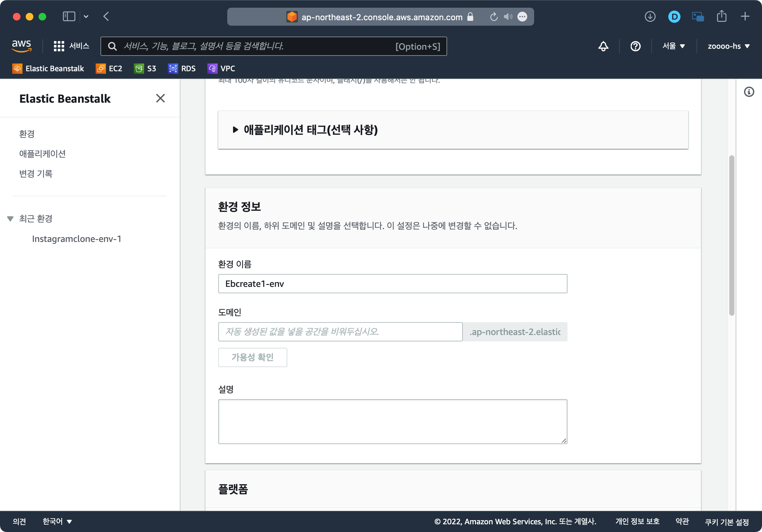
Task: Click the Elastic Beanstalk shortcut icon
Action: [17, 68]
